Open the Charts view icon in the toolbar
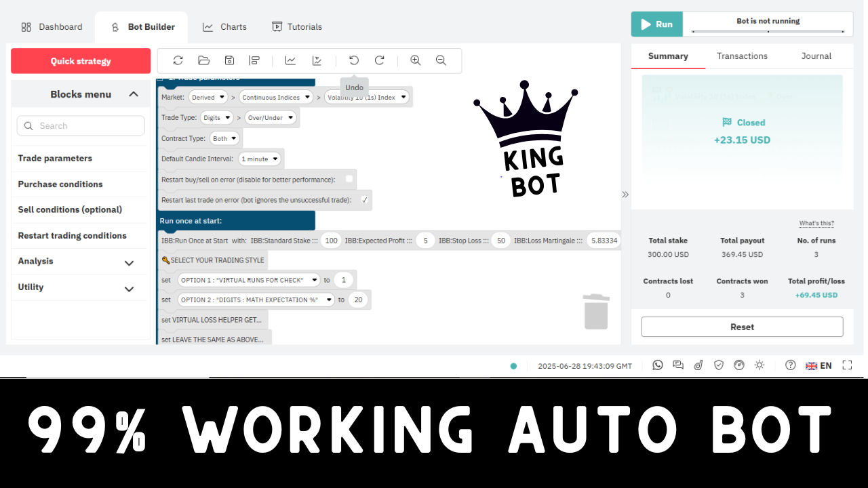 pos(290,60)
